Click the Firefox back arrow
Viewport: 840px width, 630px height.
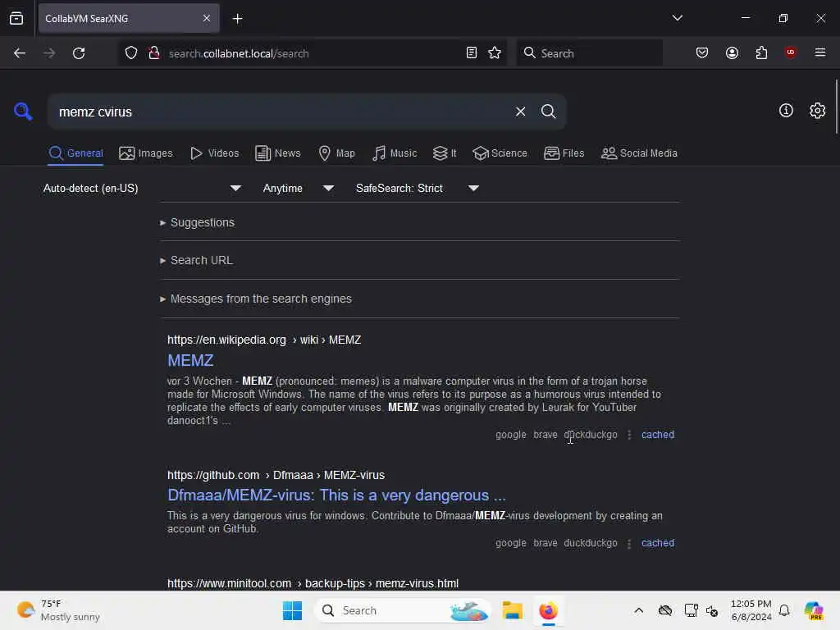point(20,53)
